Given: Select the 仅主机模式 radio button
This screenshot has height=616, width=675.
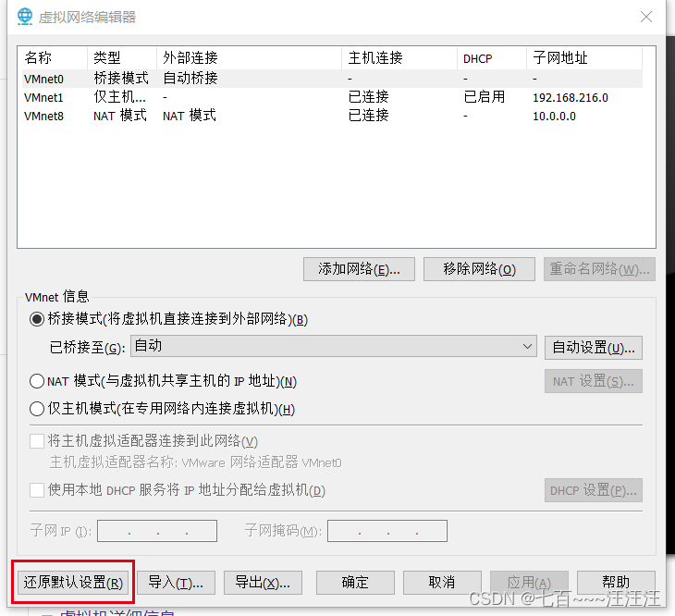Looking at the screenshot, I should click(37, 409).
